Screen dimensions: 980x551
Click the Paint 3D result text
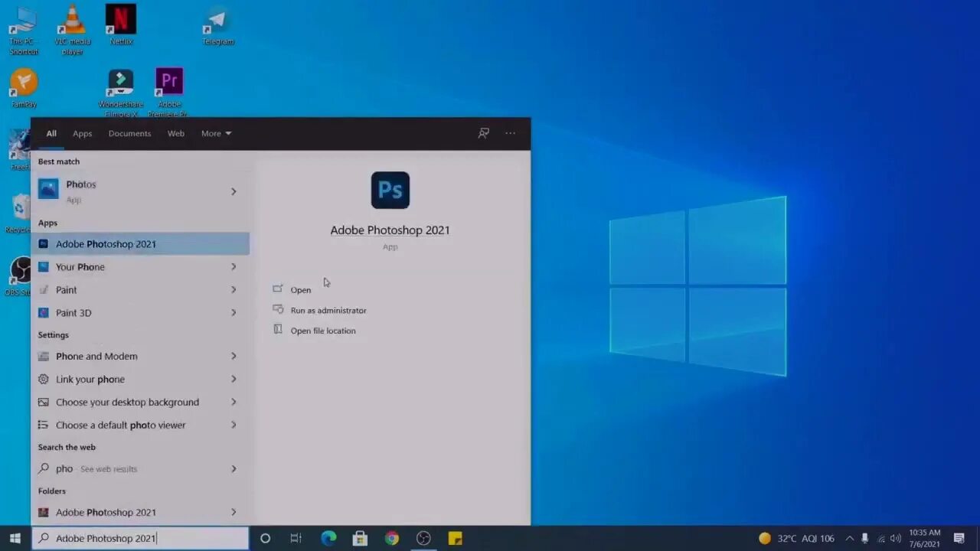(73, 312)
